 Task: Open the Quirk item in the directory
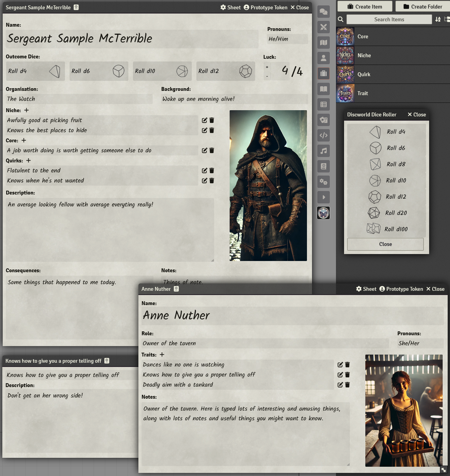click(393, 74)
